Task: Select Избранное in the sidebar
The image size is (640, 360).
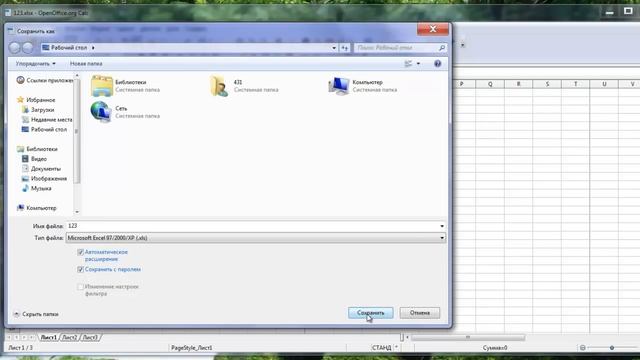Action: (40, 100)
